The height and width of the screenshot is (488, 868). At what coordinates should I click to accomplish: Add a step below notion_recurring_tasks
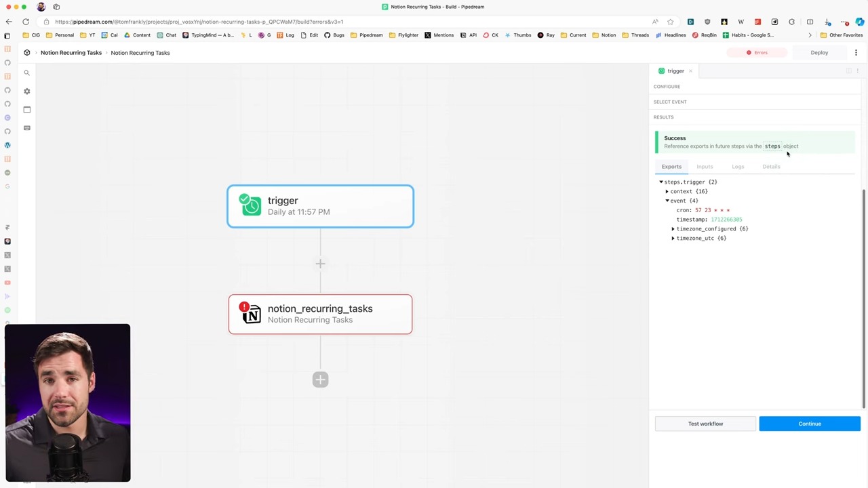[320, 380]
